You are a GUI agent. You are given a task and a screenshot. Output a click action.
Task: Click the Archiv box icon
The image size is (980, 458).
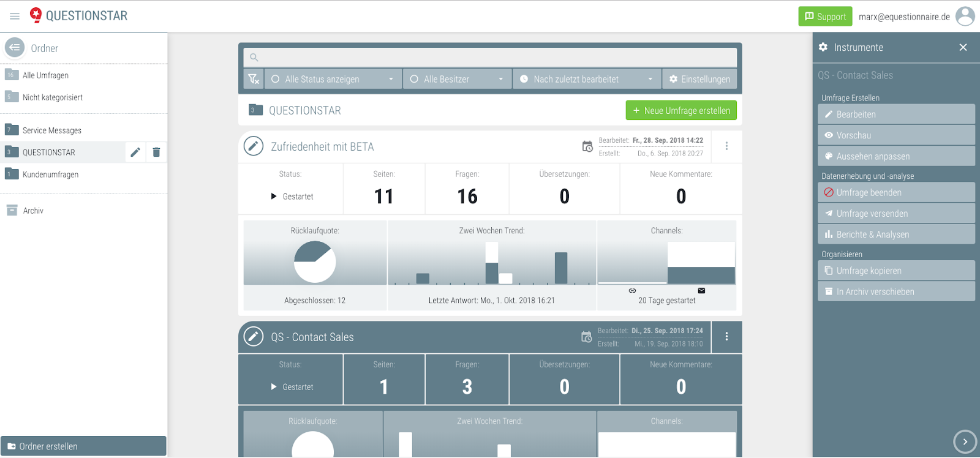(12, 210)
